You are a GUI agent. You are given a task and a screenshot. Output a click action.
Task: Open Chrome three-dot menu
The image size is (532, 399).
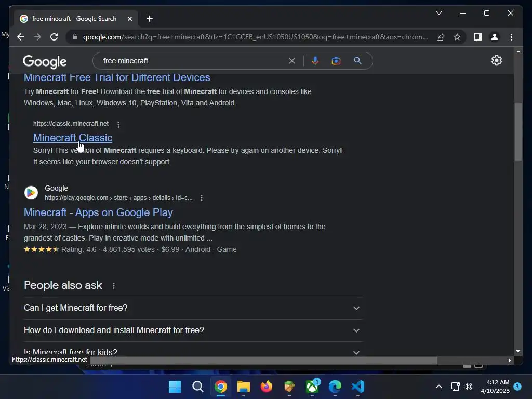click(x=511, y=37)
